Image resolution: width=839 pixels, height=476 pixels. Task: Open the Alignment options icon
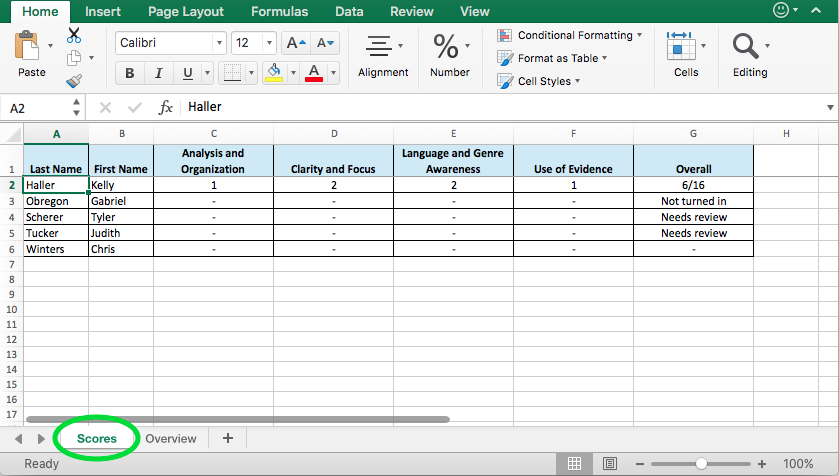coord(379,46)
